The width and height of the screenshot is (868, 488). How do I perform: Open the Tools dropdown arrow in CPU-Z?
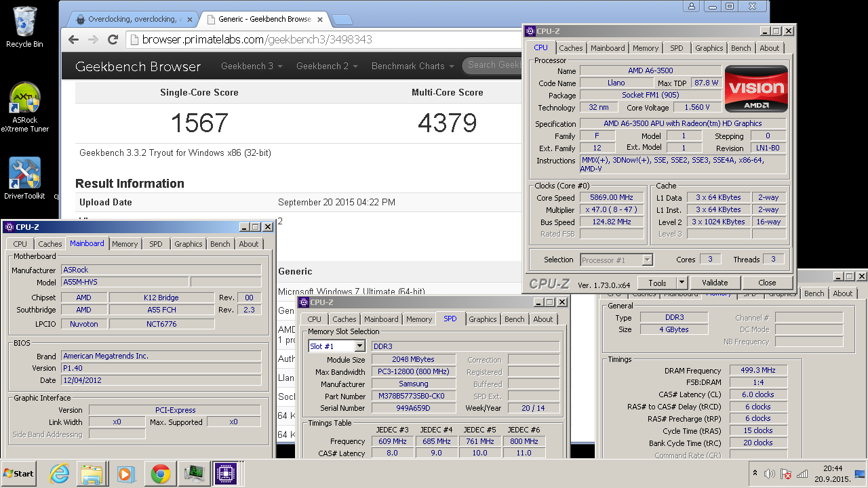coord(682,283)
